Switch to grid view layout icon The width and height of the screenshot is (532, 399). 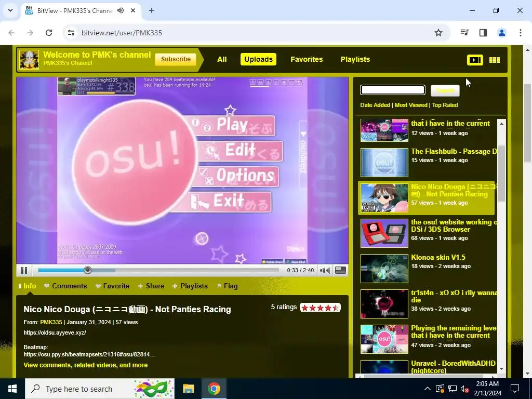coord(495,60)
